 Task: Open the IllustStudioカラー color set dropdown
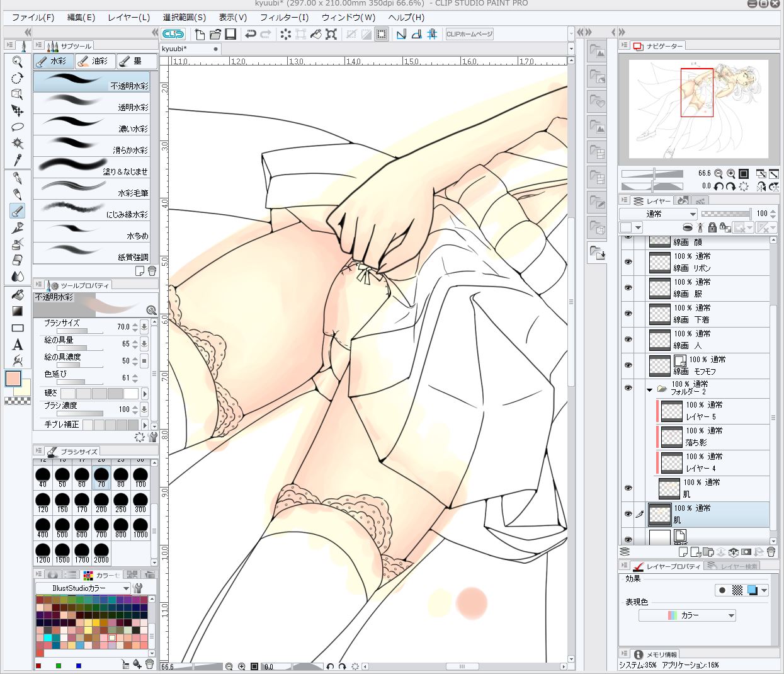(82, 588)
